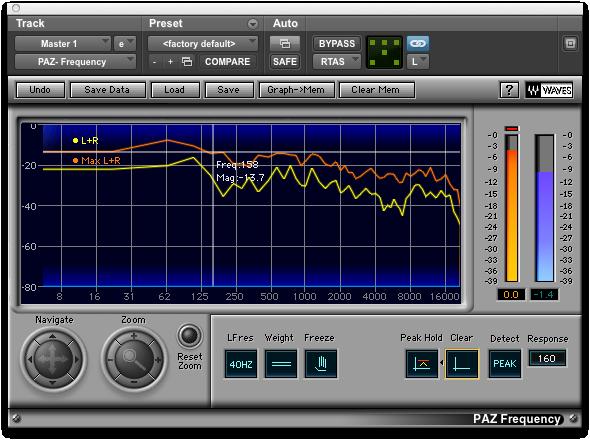Screen dimensions: 590x440
Task: Click the top plus on Zoom dial
Action: pyautogui.click(x=134, y=336)
